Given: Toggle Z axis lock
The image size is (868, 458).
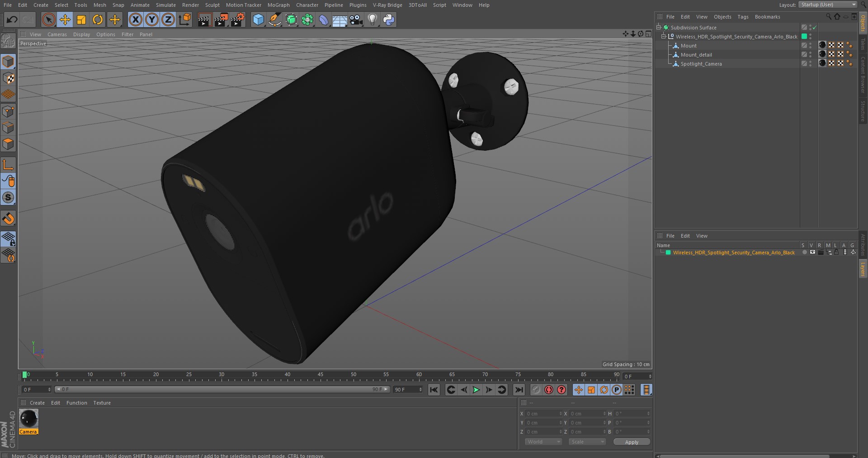Looking at the screenshot, I should [x=168, y=19].
